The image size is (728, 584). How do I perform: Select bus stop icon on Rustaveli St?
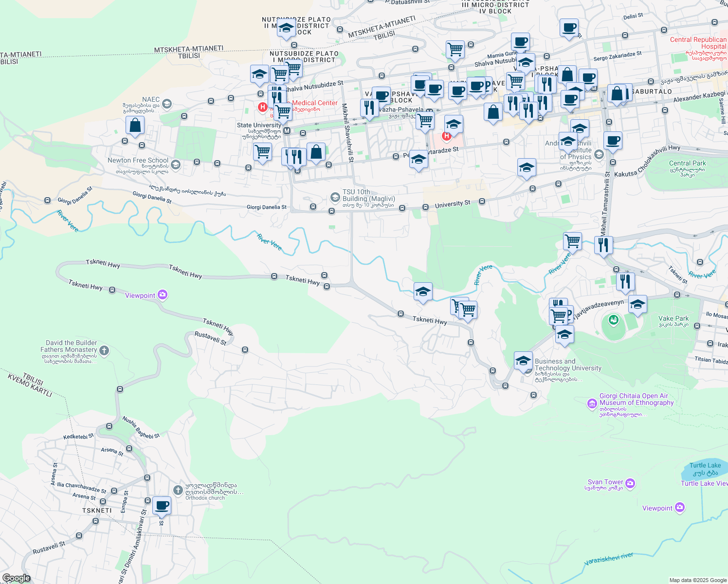(245, 349)
